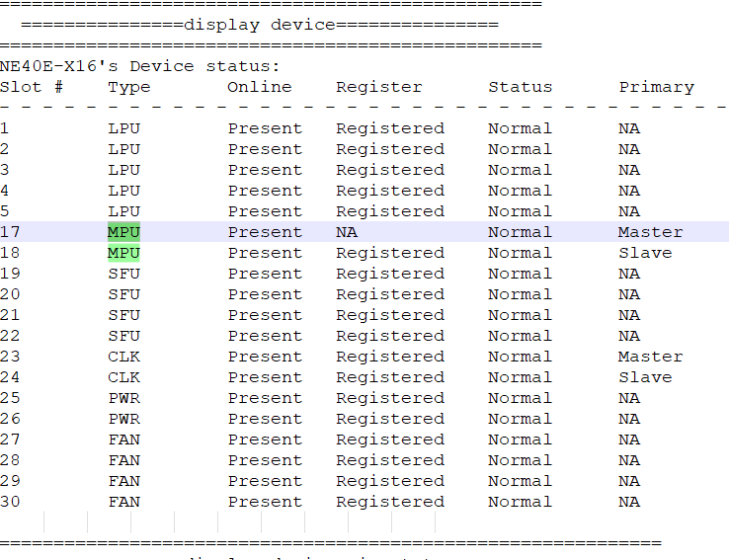Click the SFU type in slot 19
729x560 pixels.
[123, 274]
